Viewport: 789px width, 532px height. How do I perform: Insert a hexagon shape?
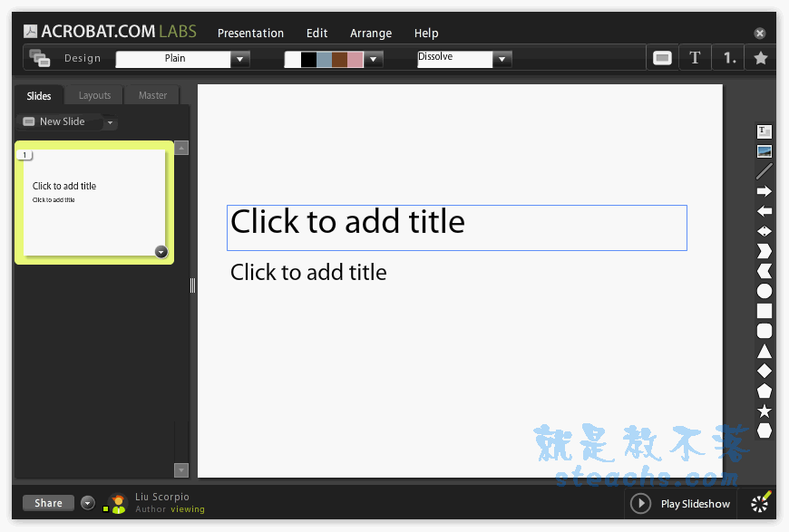pyautogui.click(x=765, y=430)
